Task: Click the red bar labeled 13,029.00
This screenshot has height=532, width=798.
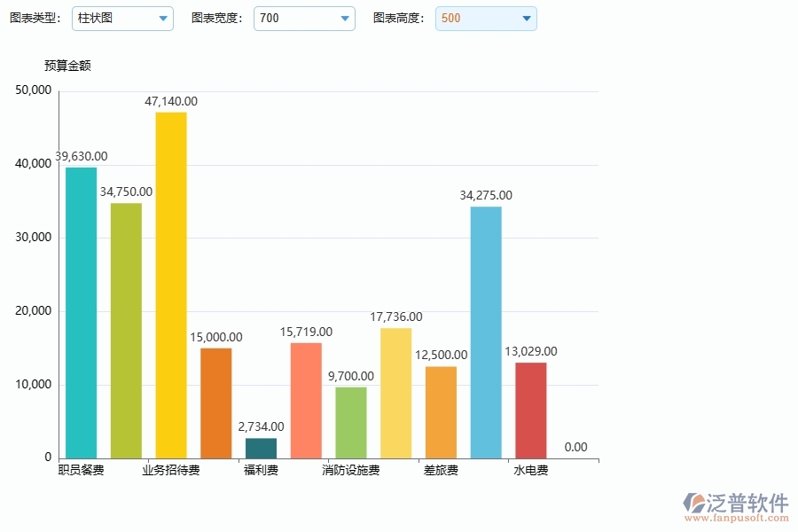Action: pos(530,412)
